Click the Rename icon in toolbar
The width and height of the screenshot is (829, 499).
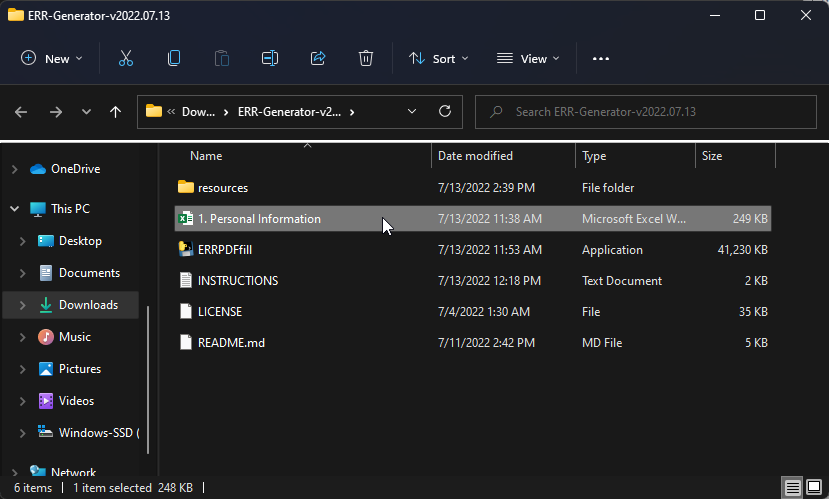[270, 58]
